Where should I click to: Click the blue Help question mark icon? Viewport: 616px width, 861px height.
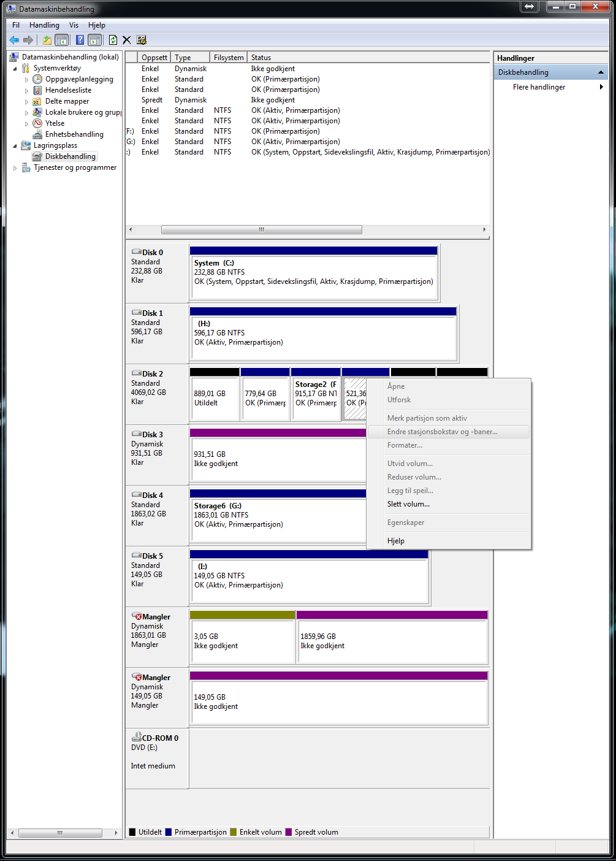tap(80, 40)
